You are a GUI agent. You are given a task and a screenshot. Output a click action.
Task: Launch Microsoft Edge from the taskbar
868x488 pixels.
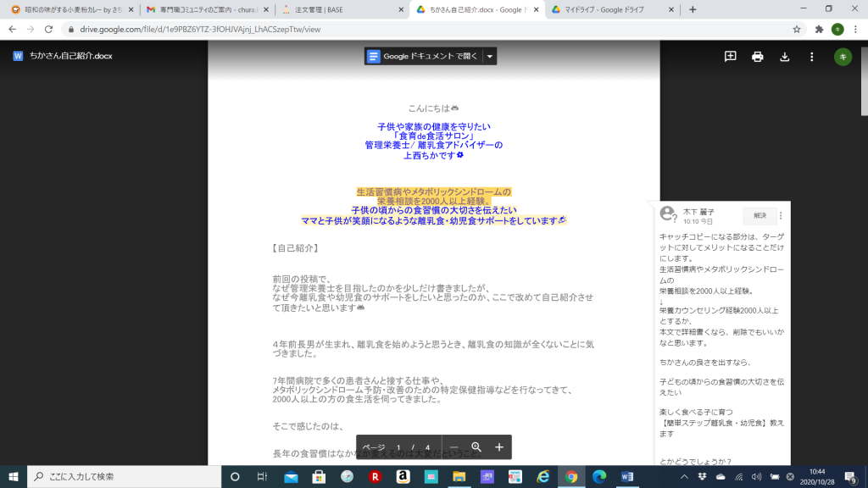[x=599, y=476]
